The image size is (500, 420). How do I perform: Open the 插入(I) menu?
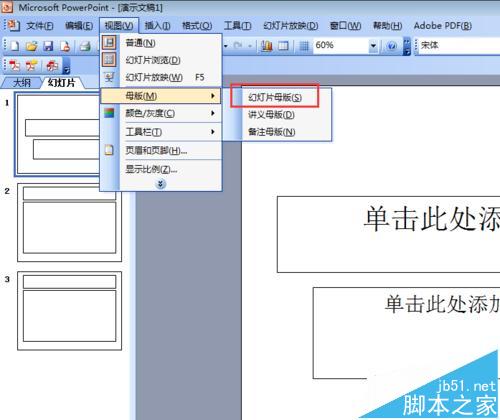click(x=157, y=26)
